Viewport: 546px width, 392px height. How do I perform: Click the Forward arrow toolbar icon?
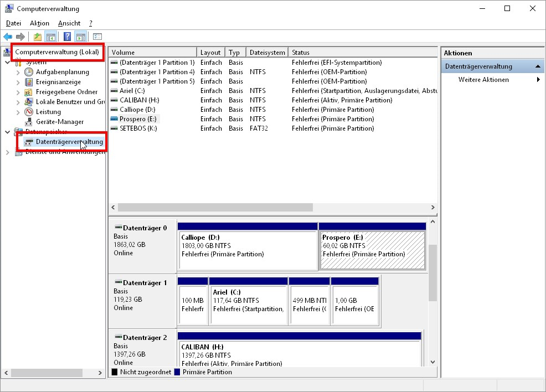coord(20,37)
